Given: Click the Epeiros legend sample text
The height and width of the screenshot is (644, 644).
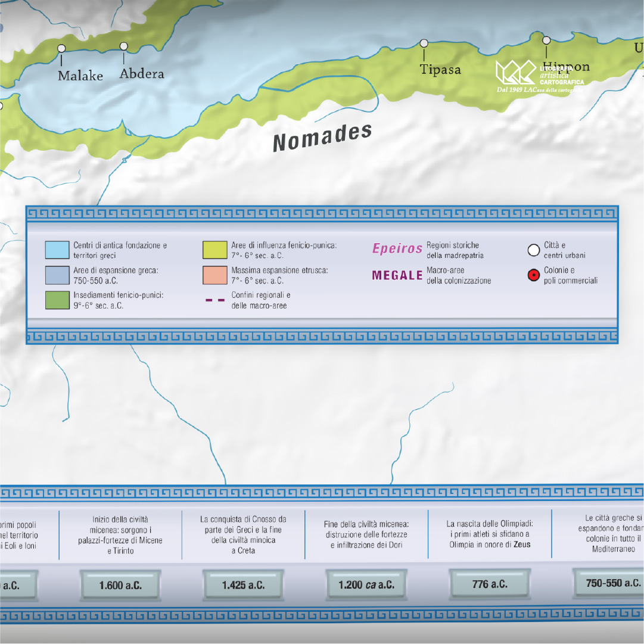Looking at the screenshot, I should pos(397,248).
